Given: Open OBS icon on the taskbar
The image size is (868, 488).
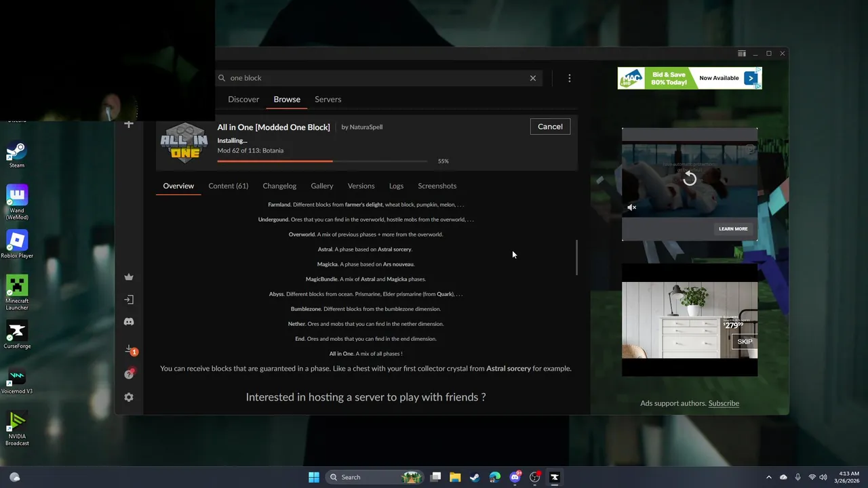Looking at the screenshot, I should pos(535,477).
